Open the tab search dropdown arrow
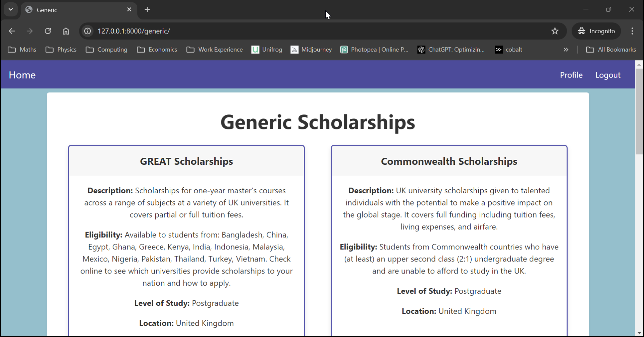The width and height of the screenshot is (644, 337). pyautogui.click(x=11, y=10)
